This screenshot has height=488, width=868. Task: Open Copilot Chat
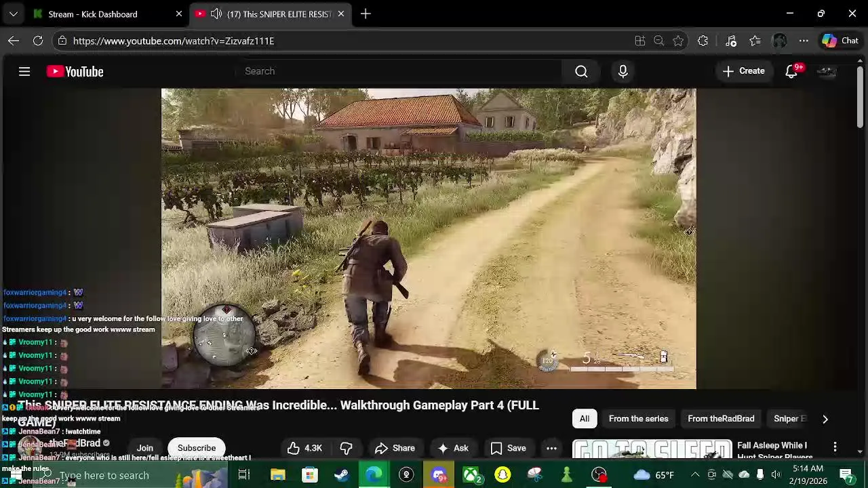point(840,41)
